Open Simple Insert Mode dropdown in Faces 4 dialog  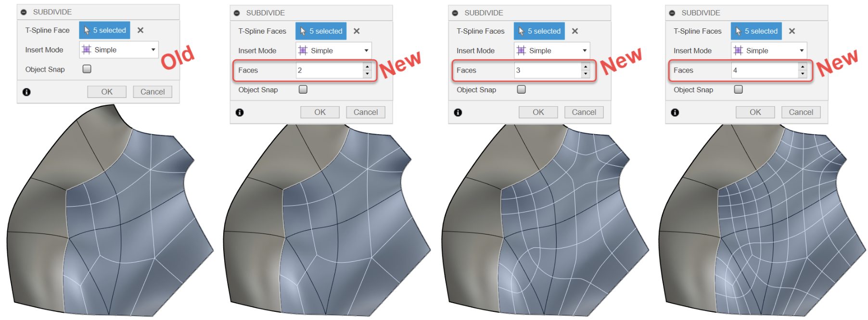pyautogui.click(x=769, y=50)
